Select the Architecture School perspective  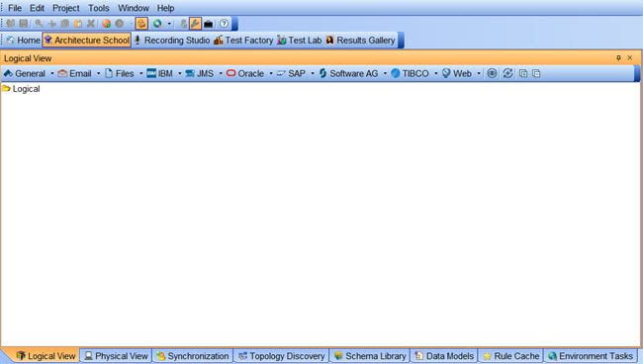[x=87, y=41]
